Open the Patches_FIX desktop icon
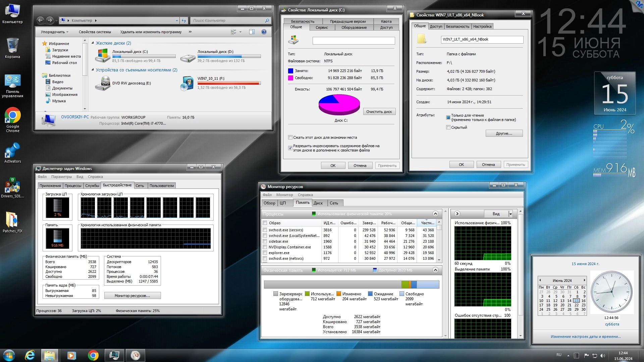Image resolution: width=644 pixels, height=362 pixels. pos(12,220)
